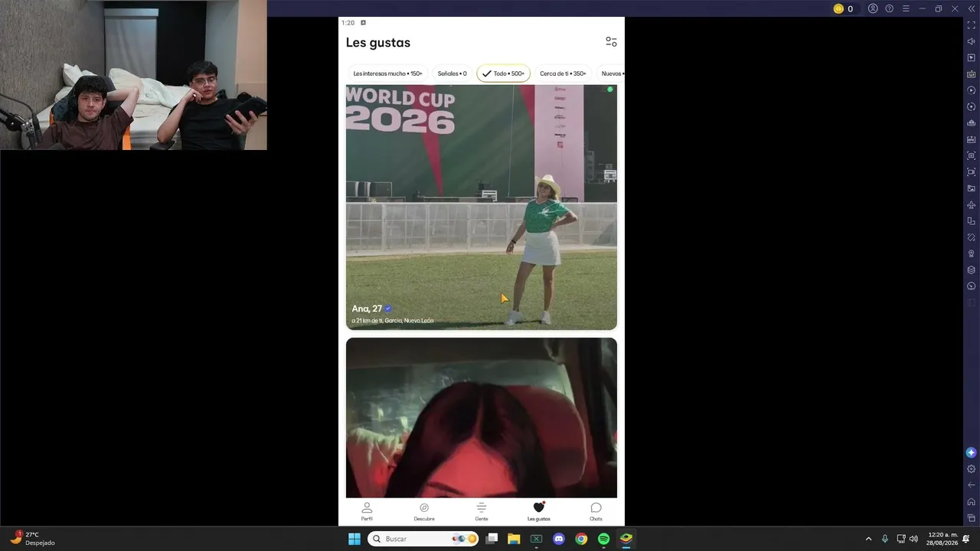
Task: Open the BlueStacks media folder icon
Action: (972, 188)
